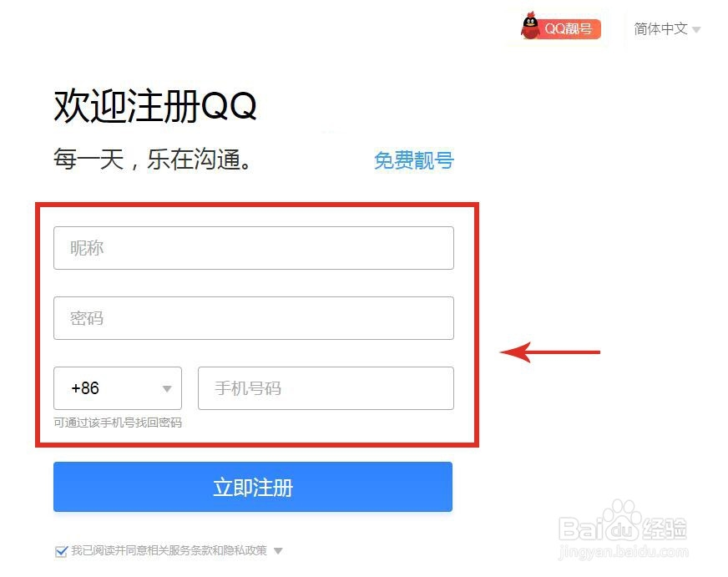This screenshot has width=728, height=577.
Task: Focus the 昵称 nickname input field
Action: 254,248
